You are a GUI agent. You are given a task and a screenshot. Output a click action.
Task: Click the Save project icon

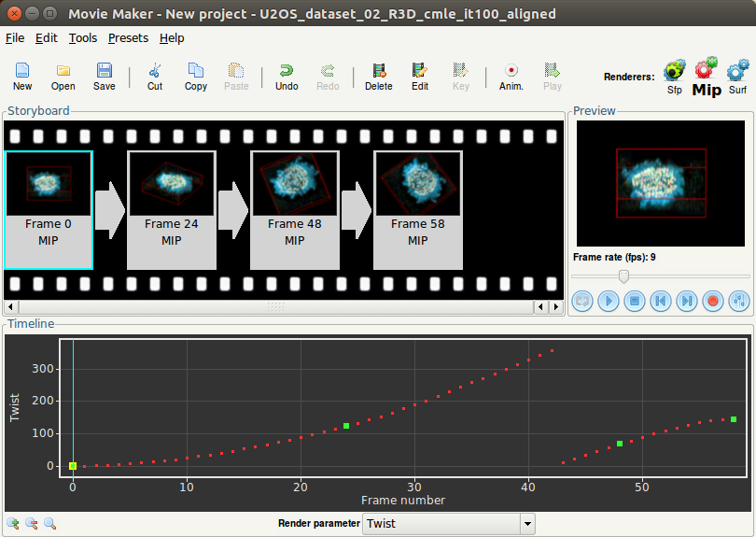tap(105, 76)
